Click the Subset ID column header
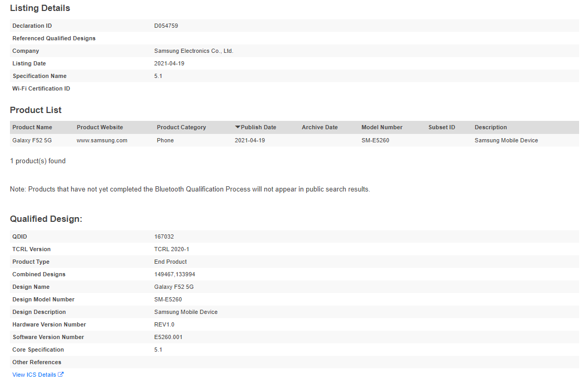This screenshot has height=383, width=588. (x=441, y=127)
